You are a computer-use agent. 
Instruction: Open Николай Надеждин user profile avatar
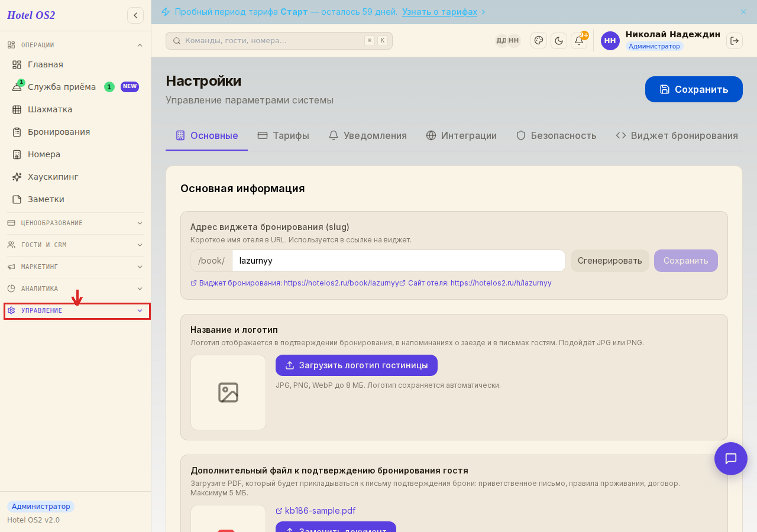[610, 41]
